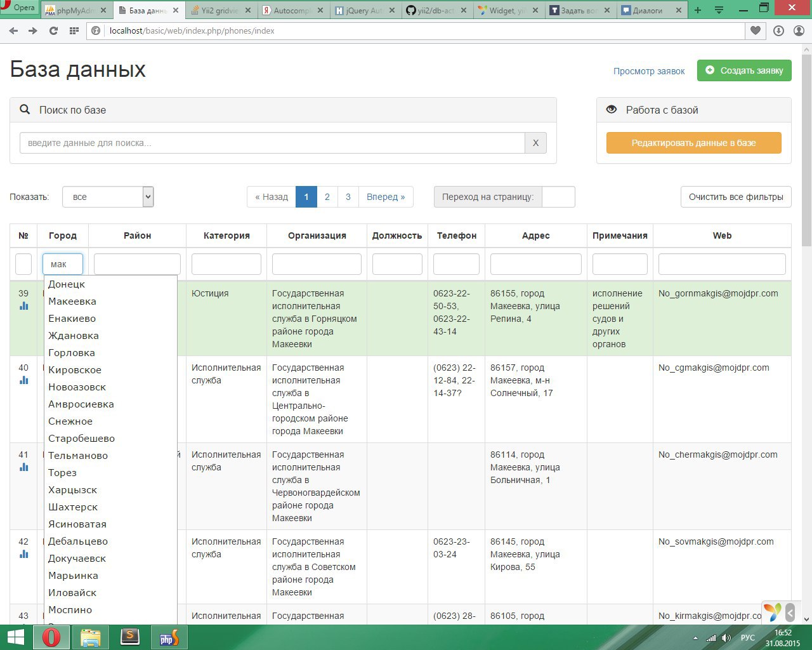Switch to the Autocomplete tab
Viewport: 812px width, 650px height.
pos(292,11)
